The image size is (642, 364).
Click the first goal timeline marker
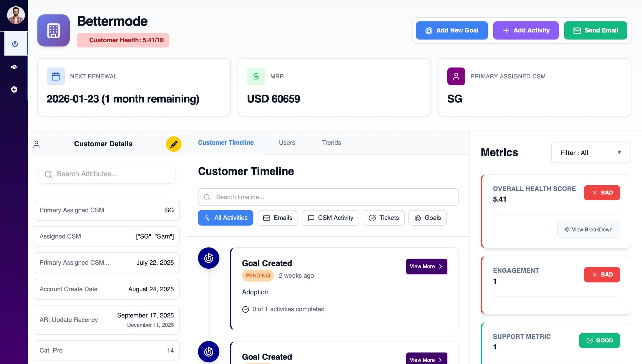click(x=208, y=258)
